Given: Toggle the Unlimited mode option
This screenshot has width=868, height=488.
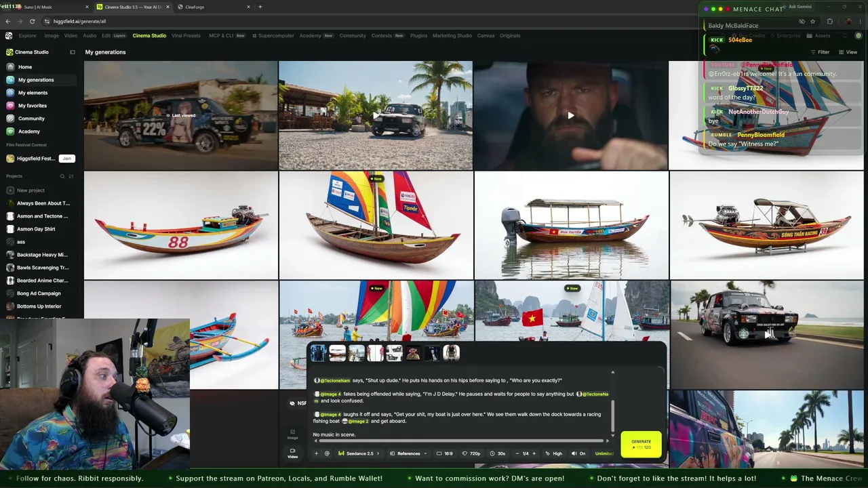Looking at the screenshot, I should [604, 453].
